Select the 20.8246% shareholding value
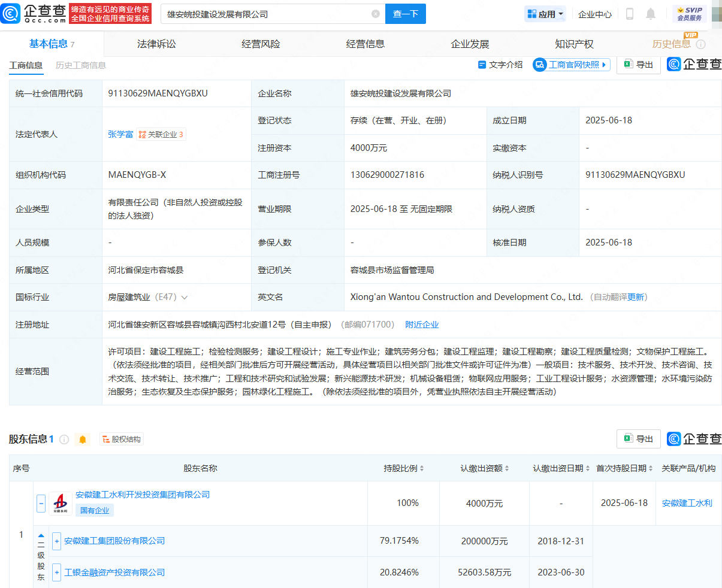The width and height of the screenshot is (722, 588). tap(399, 572)
